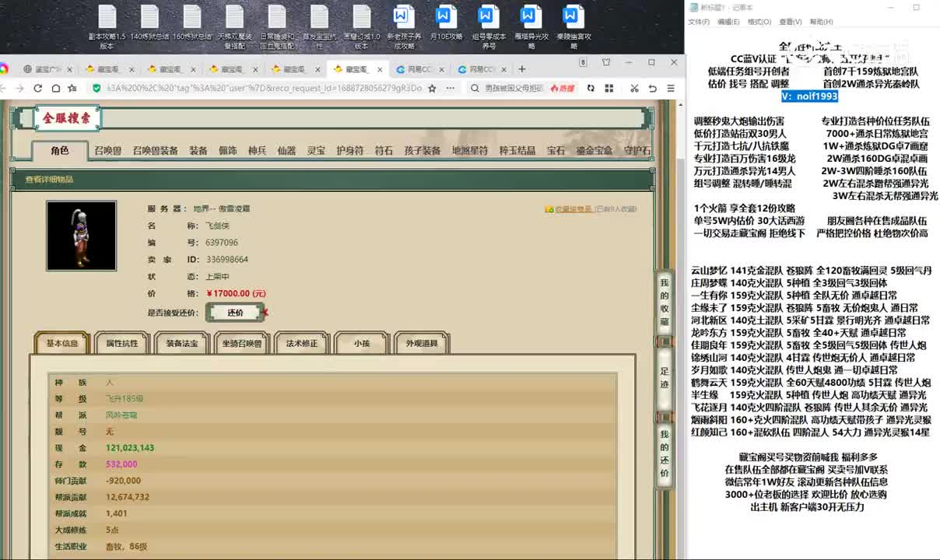The image size is (940, 560).
Task: Click the browser undo-close arrow icon
Action: coord(653,88)
